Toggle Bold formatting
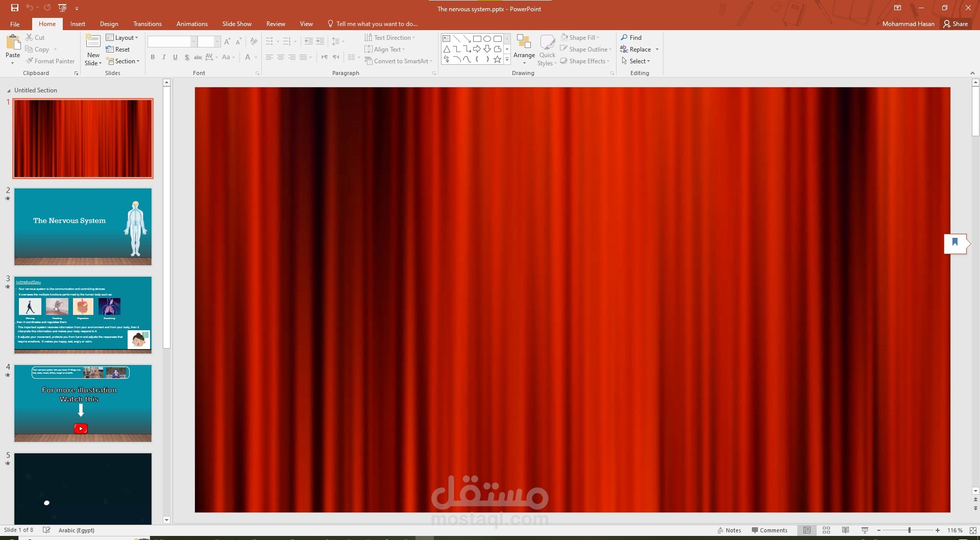 click(153, 57)
